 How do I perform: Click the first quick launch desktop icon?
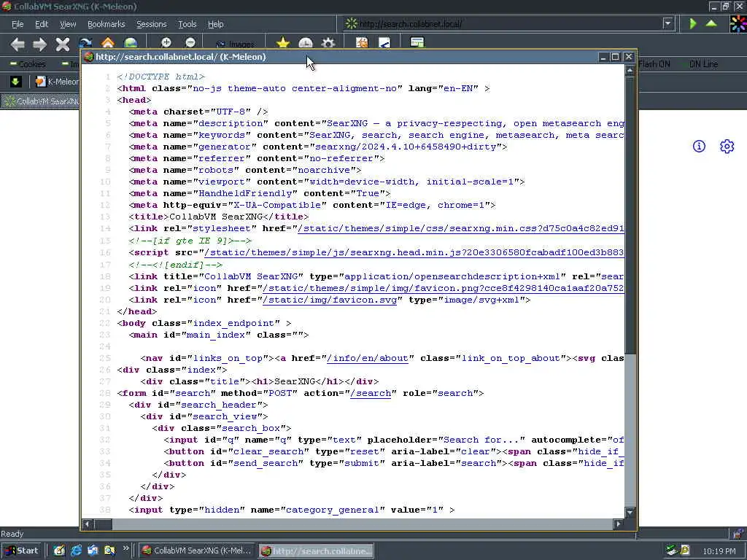[59, 551]
